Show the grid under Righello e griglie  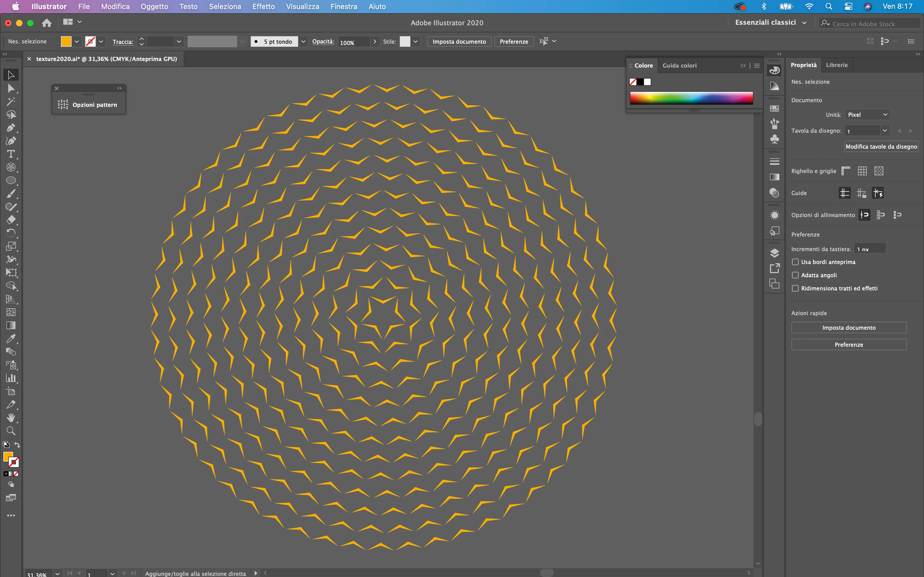(862, 171)
